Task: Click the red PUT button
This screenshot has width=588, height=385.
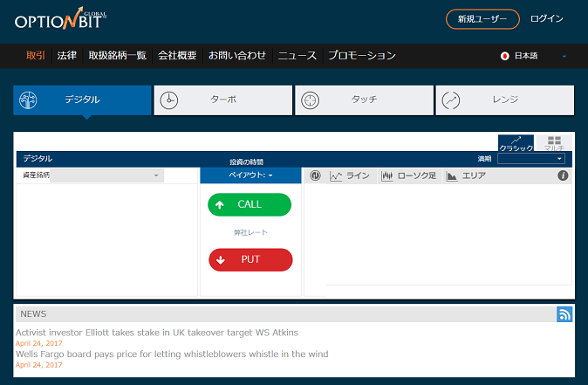Action: 250,259
